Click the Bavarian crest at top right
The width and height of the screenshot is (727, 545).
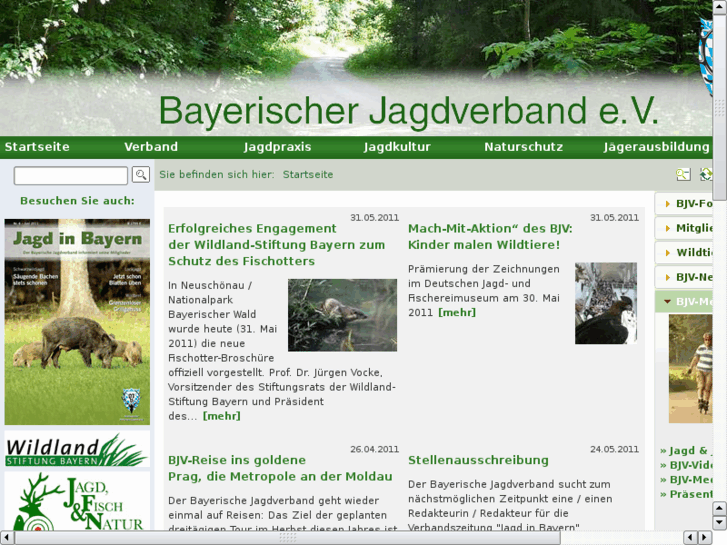(706, 56)
